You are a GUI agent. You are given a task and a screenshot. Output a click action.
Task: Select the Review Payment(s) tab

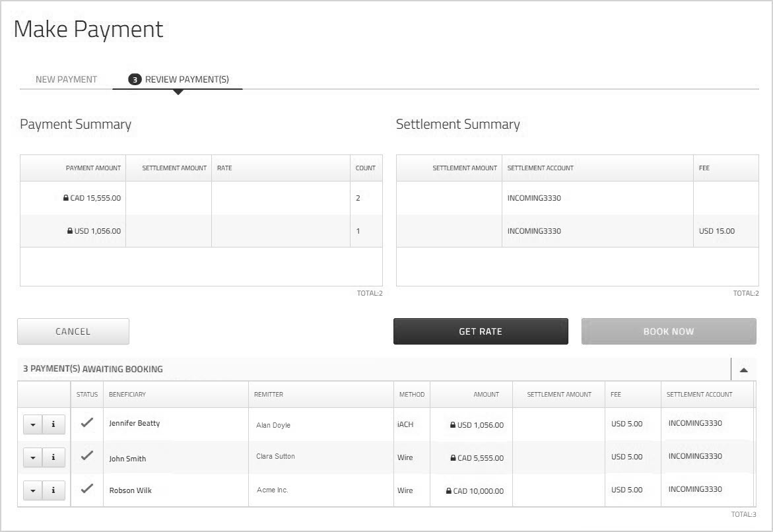pos(178,79)
